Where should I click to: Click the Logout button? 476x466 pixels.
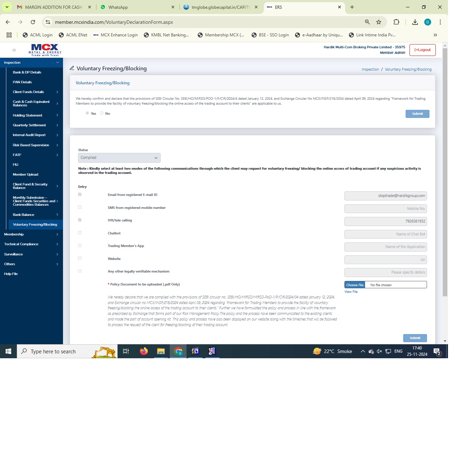pyautogui.click(x=422, y=50)
